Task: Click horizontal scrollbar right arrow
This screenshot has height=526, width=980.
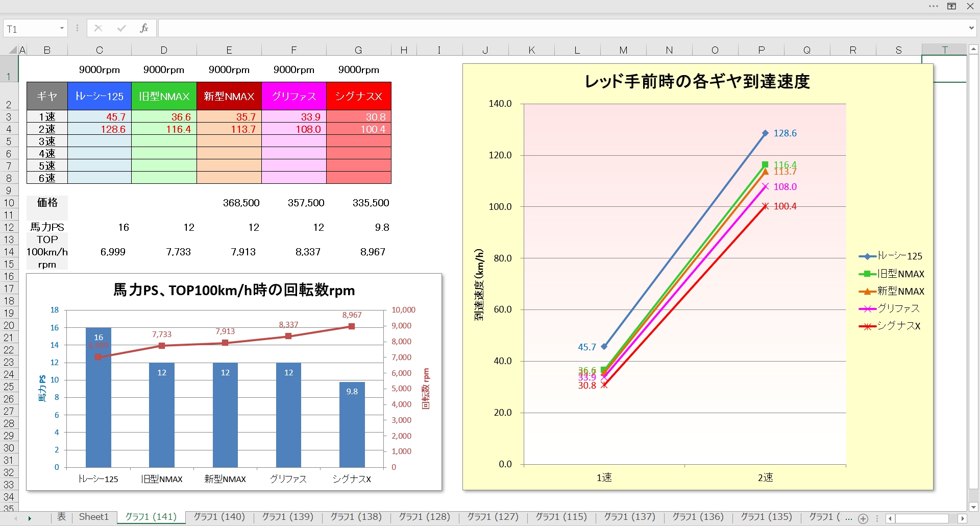Action: (962, 518)
